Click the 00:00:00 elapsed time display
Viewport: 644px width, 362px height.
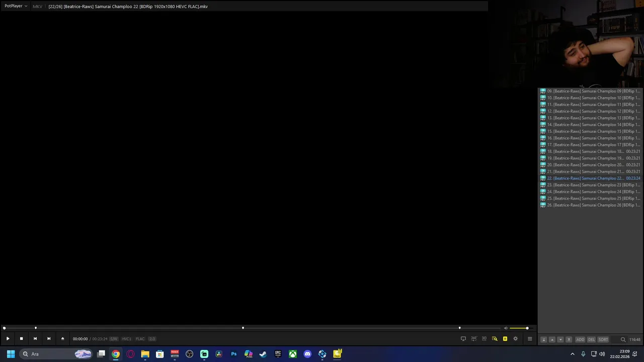(x=80, y=339)
